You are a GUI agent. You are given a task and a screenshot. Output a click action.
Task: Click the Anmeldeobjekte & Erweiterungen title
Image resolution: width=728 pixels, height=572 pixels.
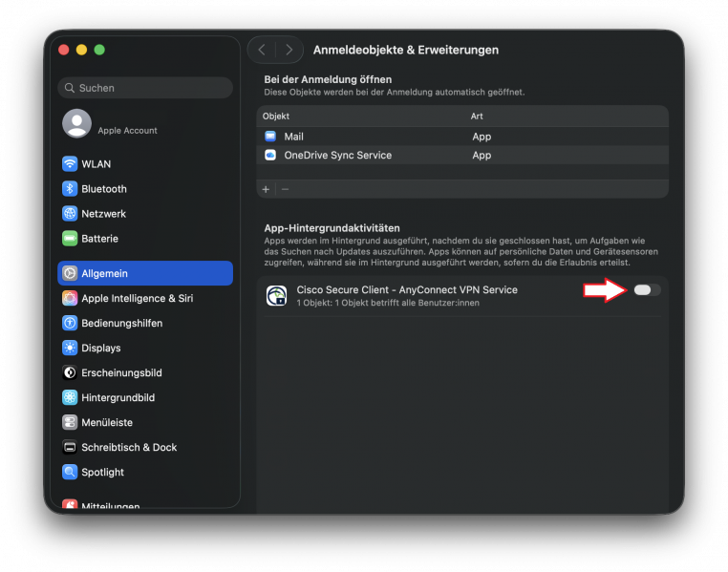(406, 50)
